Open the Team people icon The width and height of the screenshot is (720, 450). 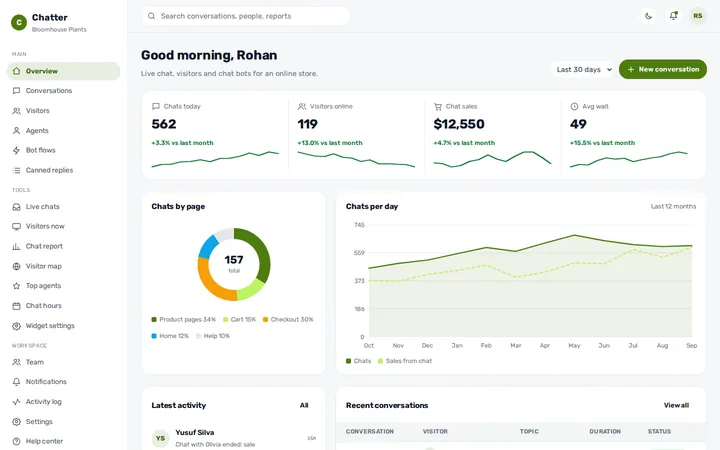pos(17,362)
